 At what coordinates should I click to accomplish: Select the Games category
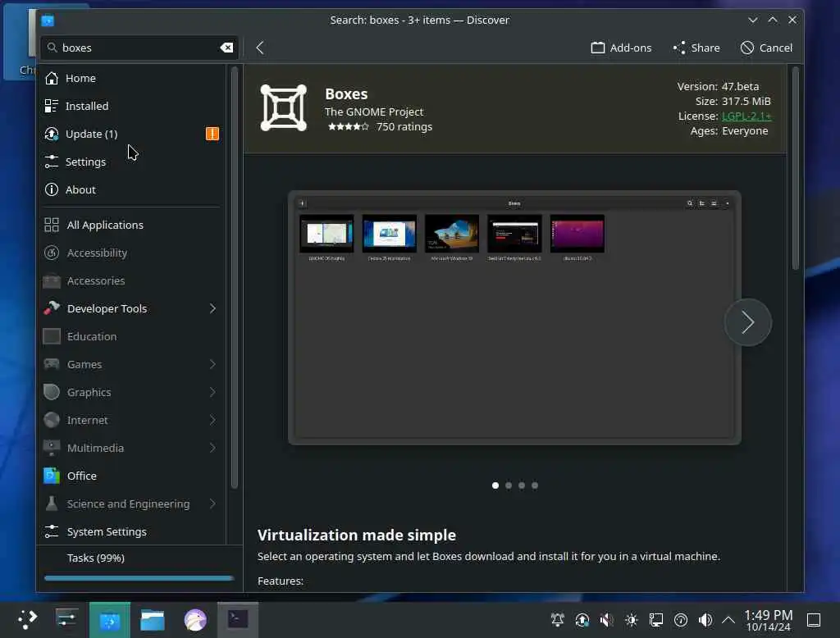[x=132, y=364]
